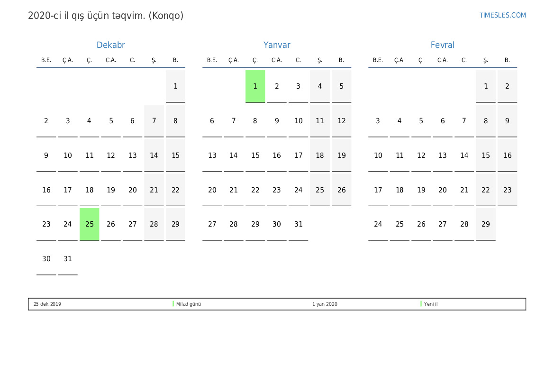Select the highlighted January 1 cell
The image size is (554, 392).
pyautogui.click(x=255, y=86)
